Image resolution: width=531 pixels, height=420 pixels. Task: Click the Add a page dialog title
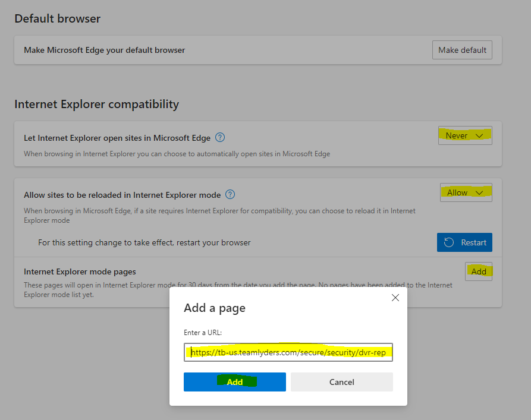[215, 308]
